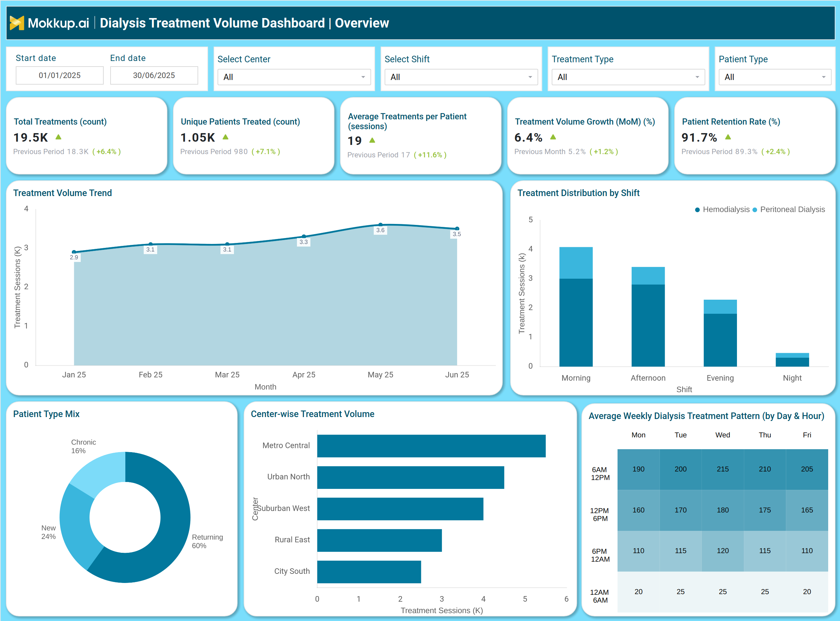Click the Start date field 01/01/2025
Image resolution: width=840 pixels, height=621 pixels.
click(x=59, y=75)
